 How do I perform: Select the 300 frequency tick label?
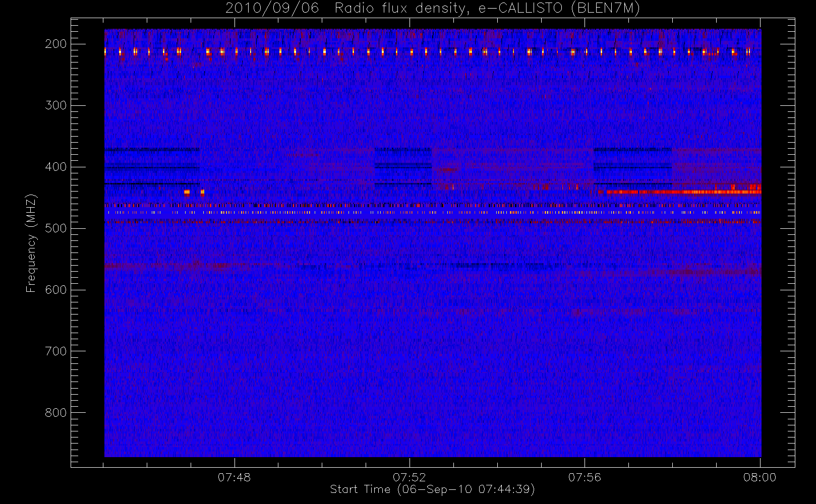click(56, 105)
